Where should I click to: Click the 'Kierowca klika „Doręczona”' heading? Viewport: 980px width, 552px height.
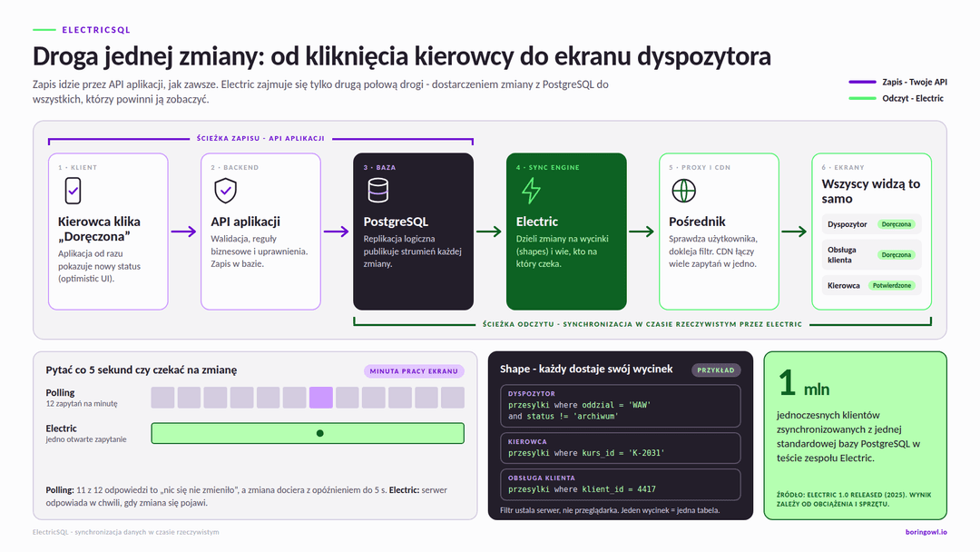click(x=100, y=229)
